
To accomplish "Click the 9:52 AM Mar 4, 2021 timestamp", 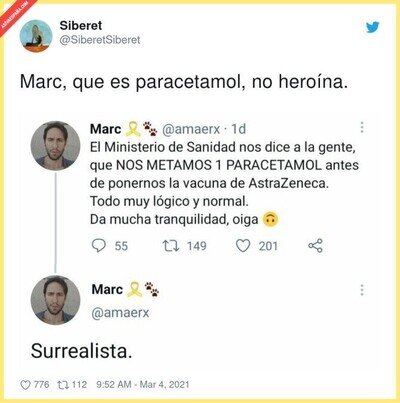I will click(x=143, y=385).
